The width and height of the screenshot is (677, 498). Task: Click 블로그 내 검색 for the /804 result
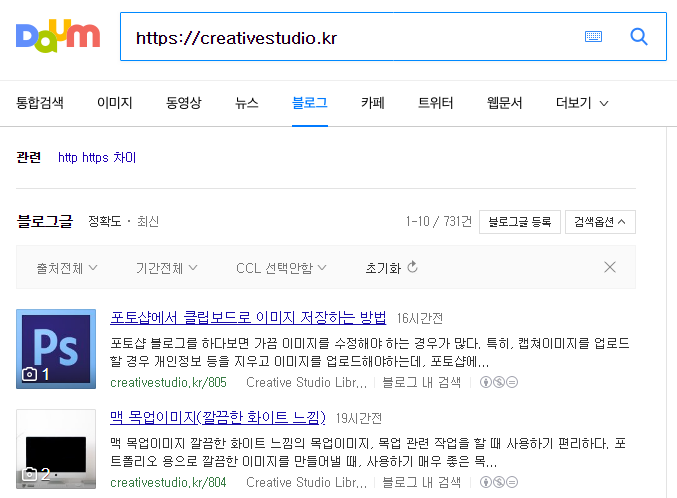click(421, 482)
